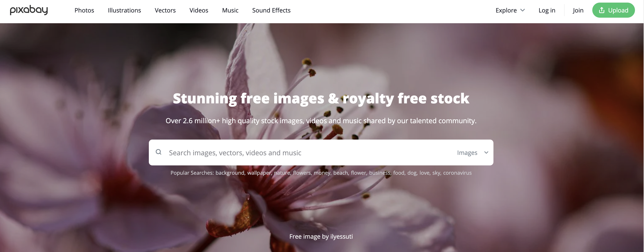Click the flowers popular search tag
The width and height of the screenshot is (644, 252).
click(302, 173)
